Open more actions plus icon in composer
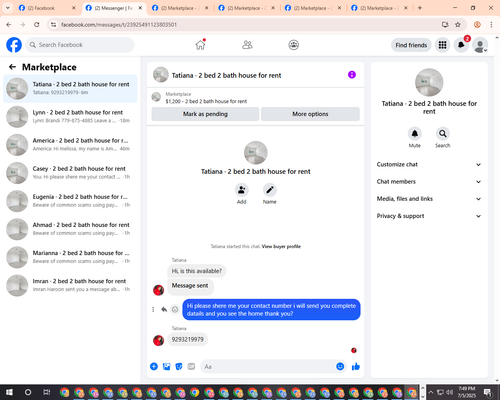The width and height of the screenshot is (500, 400). (x=154, y=367)
